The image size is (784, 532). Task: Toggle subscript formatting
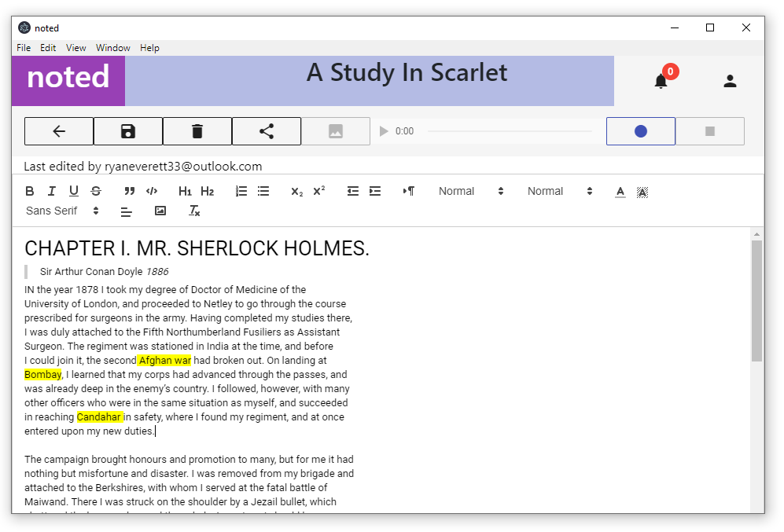pos(297,191)
